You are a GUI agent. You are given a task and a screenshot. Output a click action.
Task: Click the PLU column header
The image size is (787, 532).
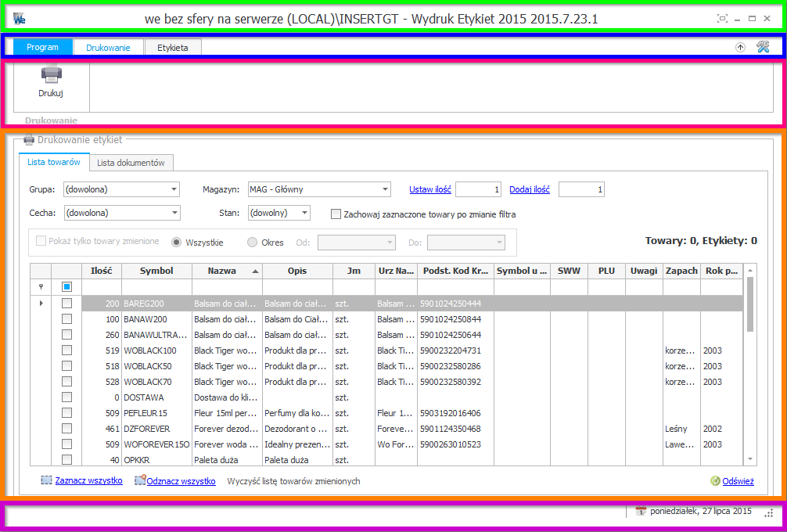tap(606, 271)
